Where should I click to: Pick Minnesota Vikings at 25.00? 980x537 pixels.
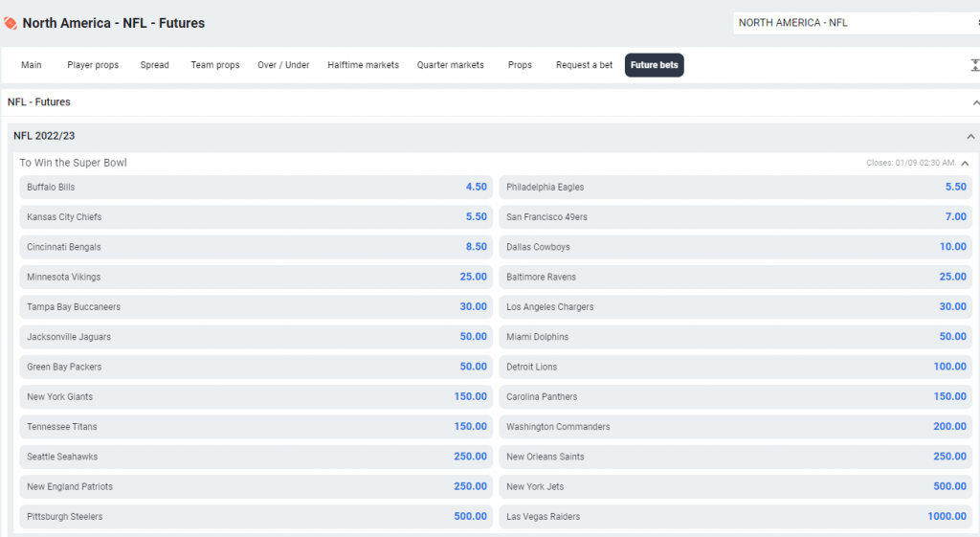256,277
